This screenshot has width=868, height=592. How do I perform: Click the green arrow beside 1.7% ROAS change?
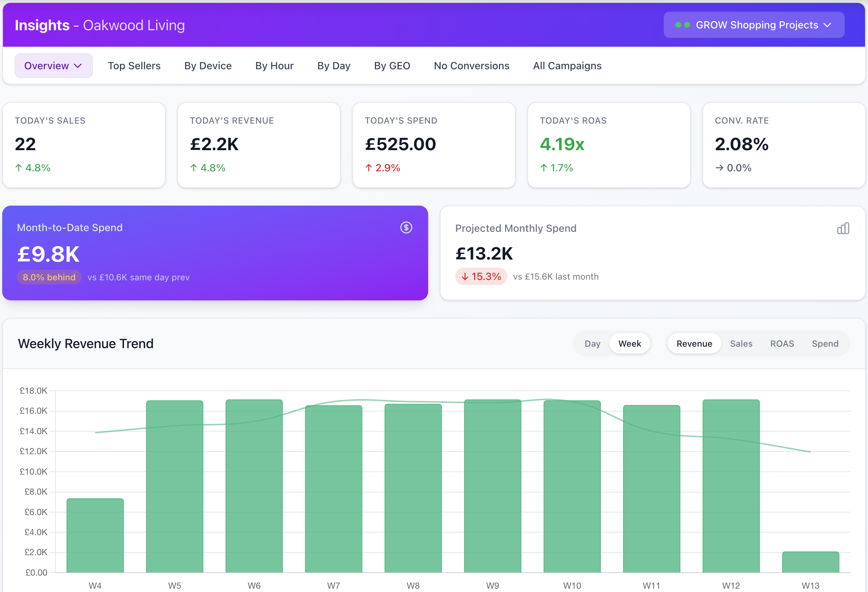544,168
